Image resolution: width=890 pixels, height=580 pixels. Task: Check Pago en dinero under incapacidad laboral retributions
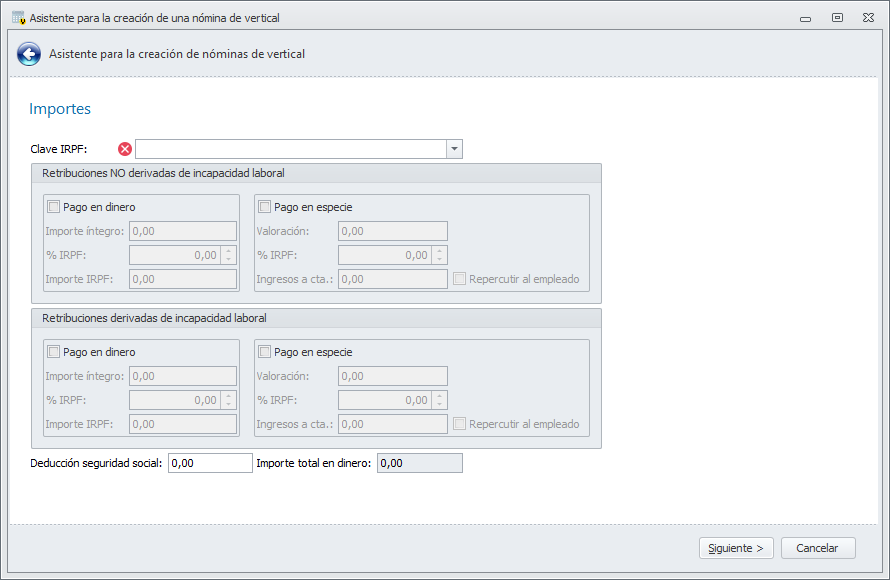pyautogui.click(x=54, y=352)
